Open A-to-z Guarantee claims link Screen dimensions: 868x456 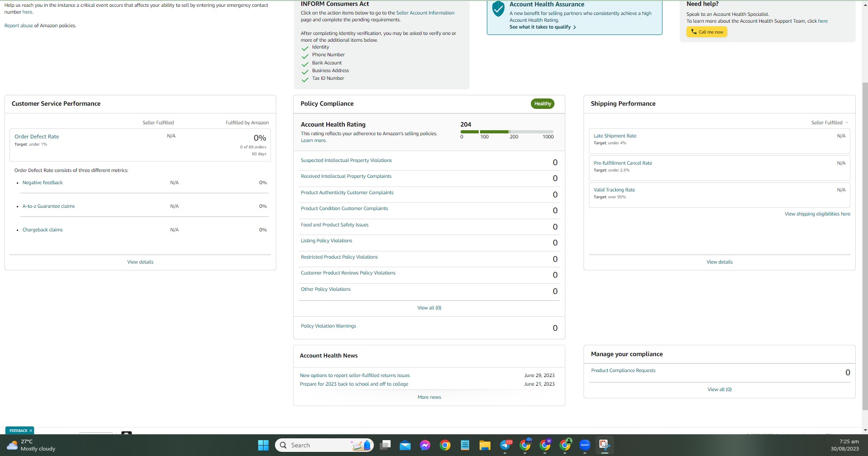click(49, 206)
